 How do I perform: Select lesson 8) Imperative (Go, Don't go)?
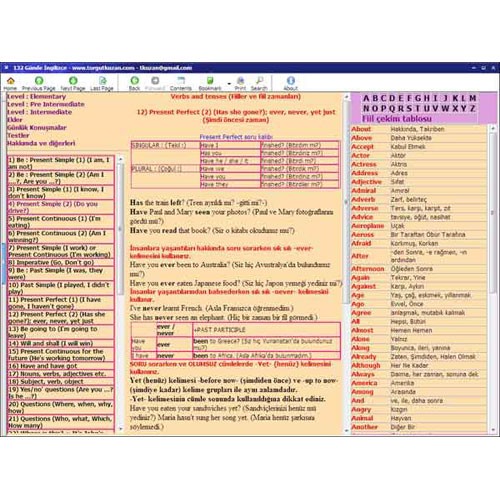(x=60, y=262)
